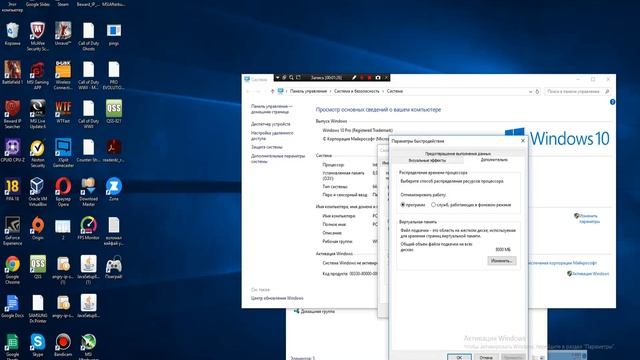
Task: Click 'Центр обновления Windows' link
Action: tap(277, 298)
